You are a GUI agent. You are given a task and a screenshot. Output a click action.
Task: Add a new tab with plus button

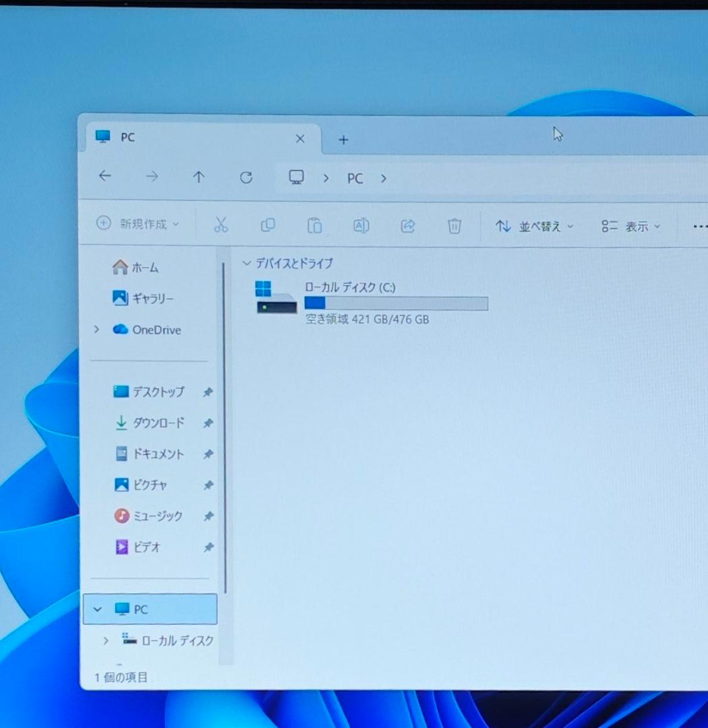point(343,140)
